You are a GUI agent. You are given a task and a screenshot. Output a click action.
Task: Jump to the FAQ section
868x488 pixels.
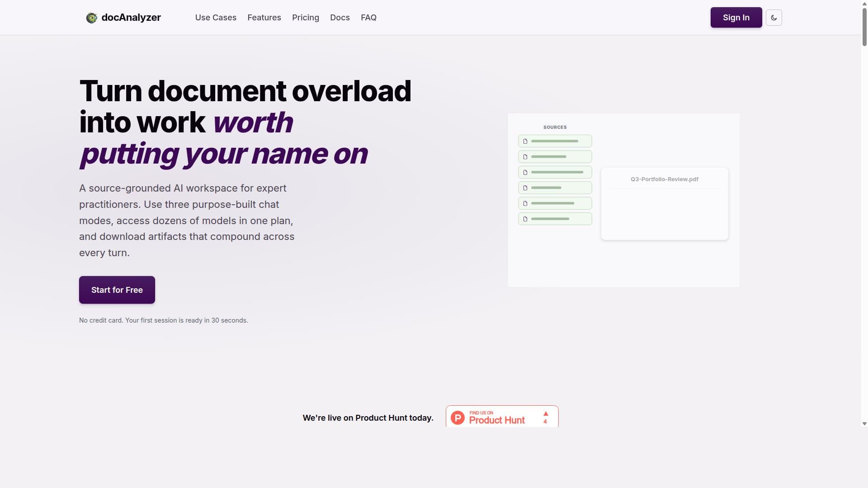[x=368, y=18]
